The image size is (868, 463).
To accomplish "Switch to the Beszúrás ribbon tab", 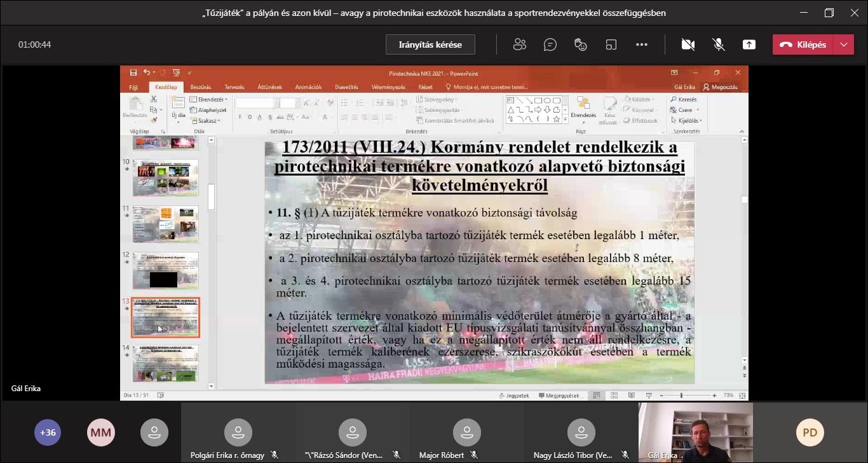I will click(201, 87).
